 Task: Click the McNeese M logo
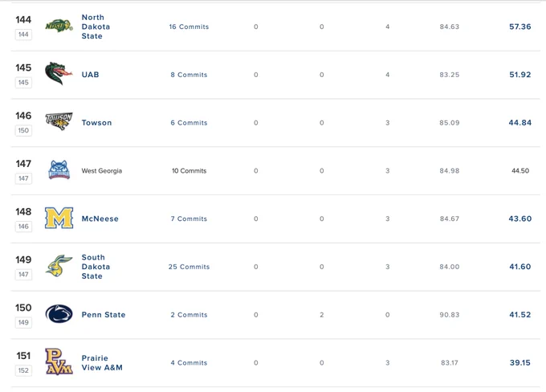59,218
